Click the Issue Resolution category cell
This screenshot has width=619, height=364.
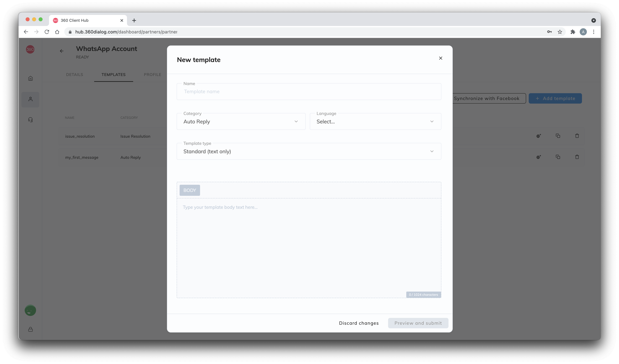tap(135, 137)
